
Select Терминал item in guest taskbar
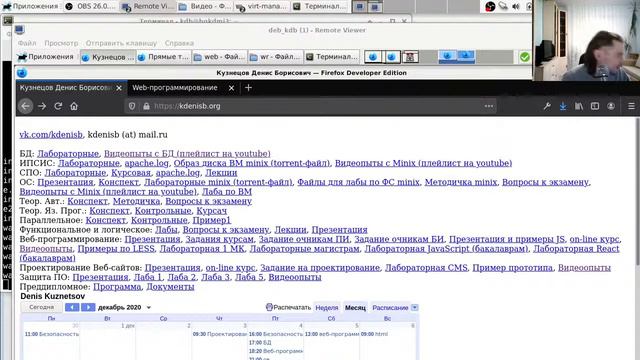332,57
